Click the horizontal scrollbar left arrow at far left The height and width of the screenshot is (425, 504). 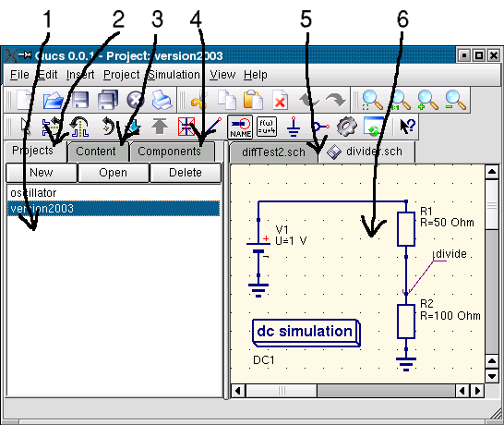click(x=238, y=391)
